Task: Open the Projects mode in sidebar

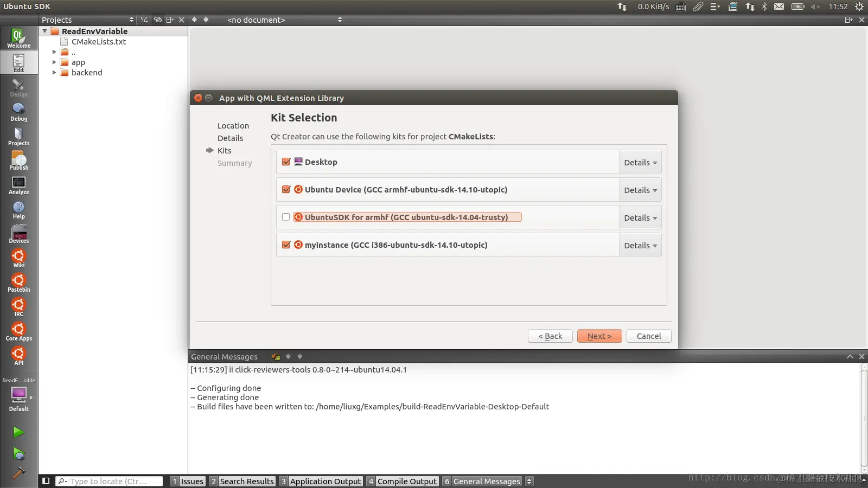Action: (18, 136)
